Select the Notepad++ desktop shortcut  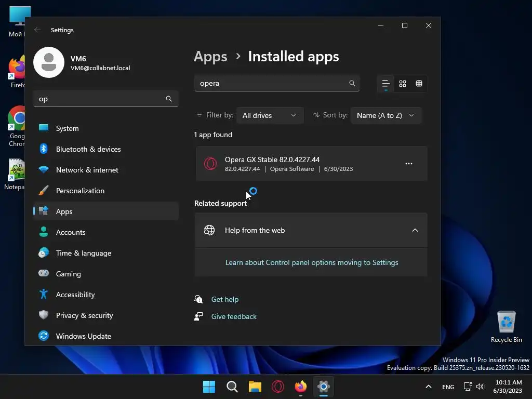pos(15,174)
